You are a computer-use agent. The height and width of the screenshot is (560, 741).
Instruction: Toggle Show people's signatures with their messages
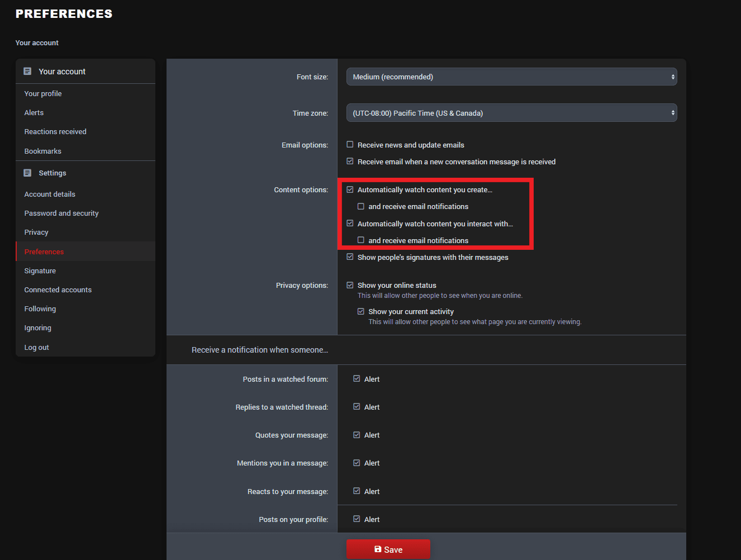click(x=350, y=257)
